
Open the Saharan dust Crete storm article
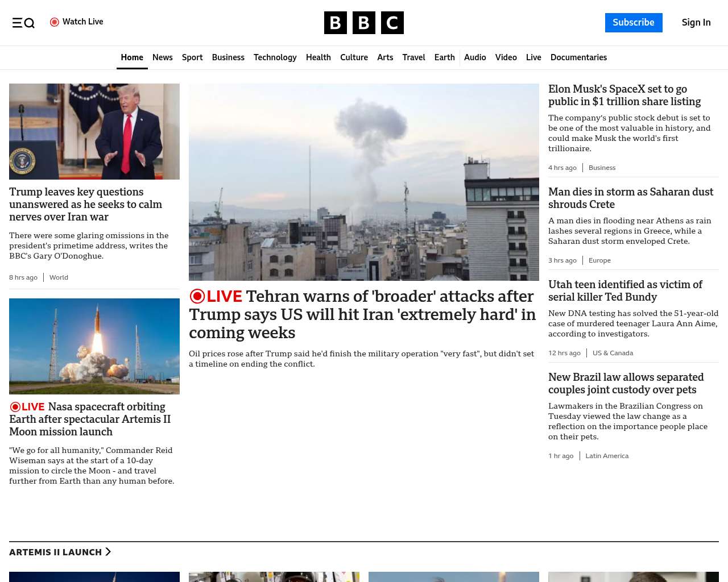(x=630, y=198)
